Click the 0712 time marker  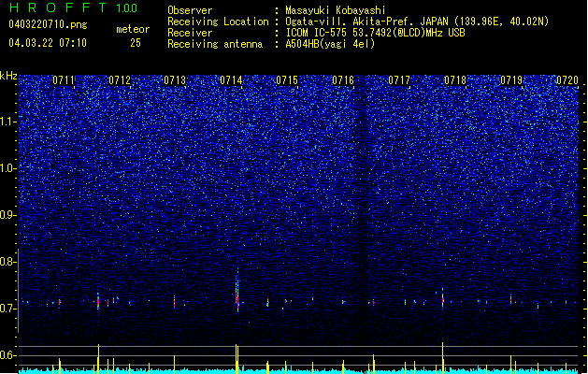[x=120, y=80]
